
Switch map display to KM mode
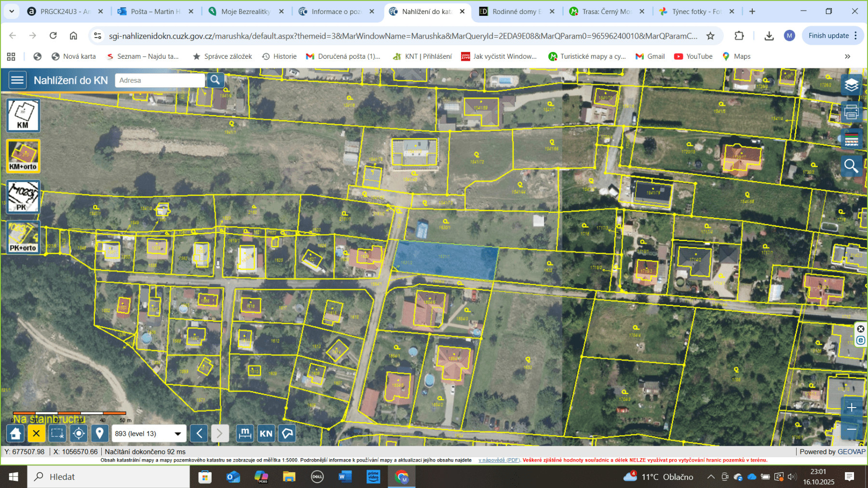(23, 116)
